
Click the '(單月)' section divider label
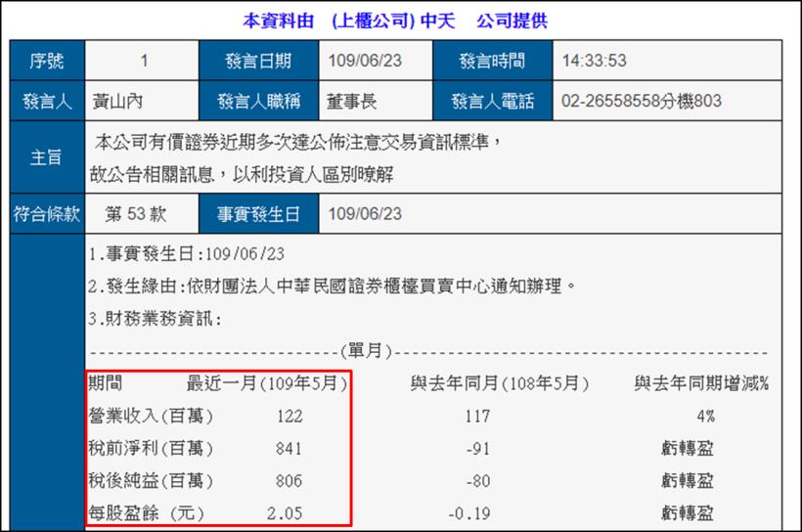[x=366, y=351]
